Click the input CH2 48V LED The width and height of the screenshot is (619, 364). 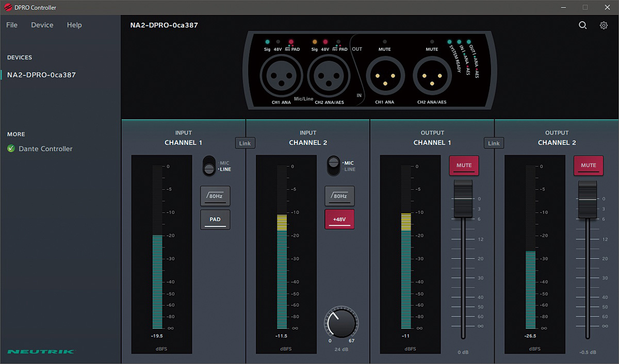(x=325, y=42)
